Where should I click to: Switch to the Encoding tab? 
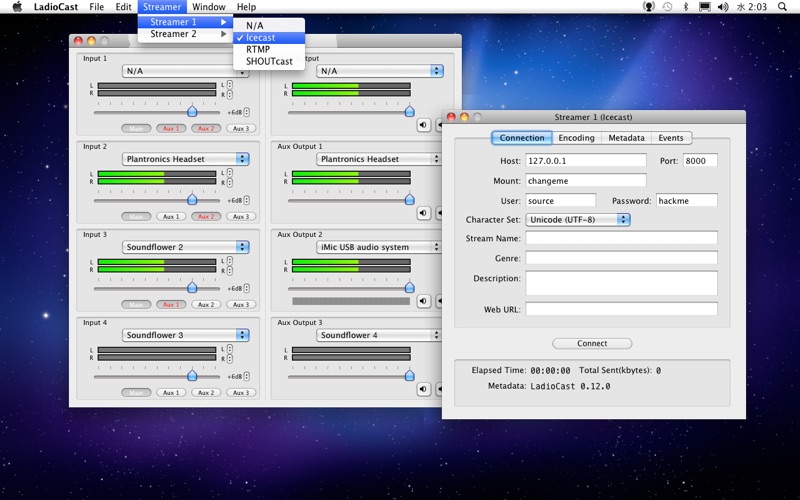(576, 138)
